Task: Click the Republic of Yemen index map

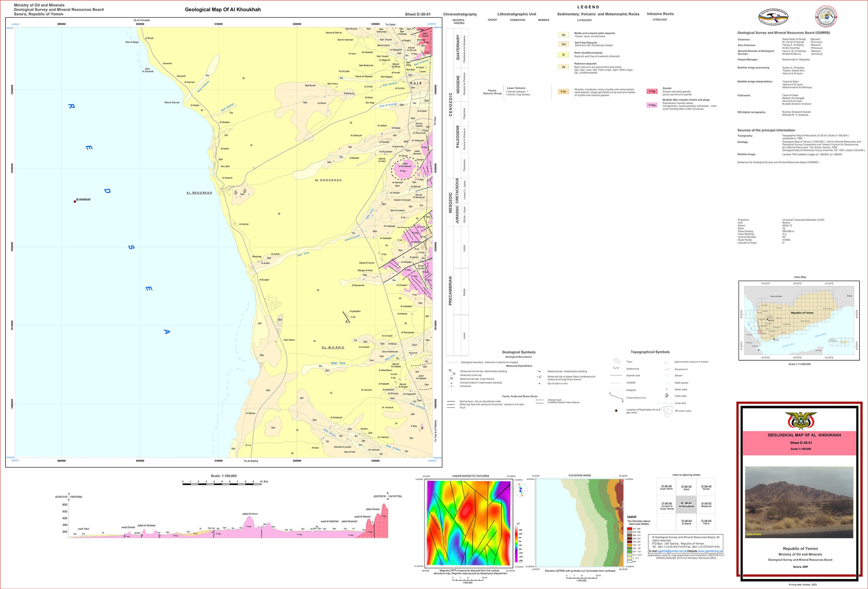Action: (799, 320)
